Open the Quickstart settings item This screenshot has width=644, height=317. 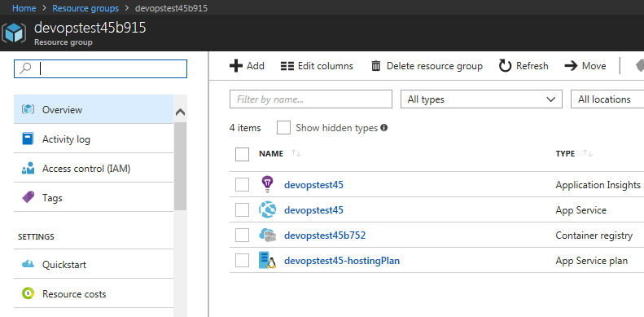coord(94,263)
